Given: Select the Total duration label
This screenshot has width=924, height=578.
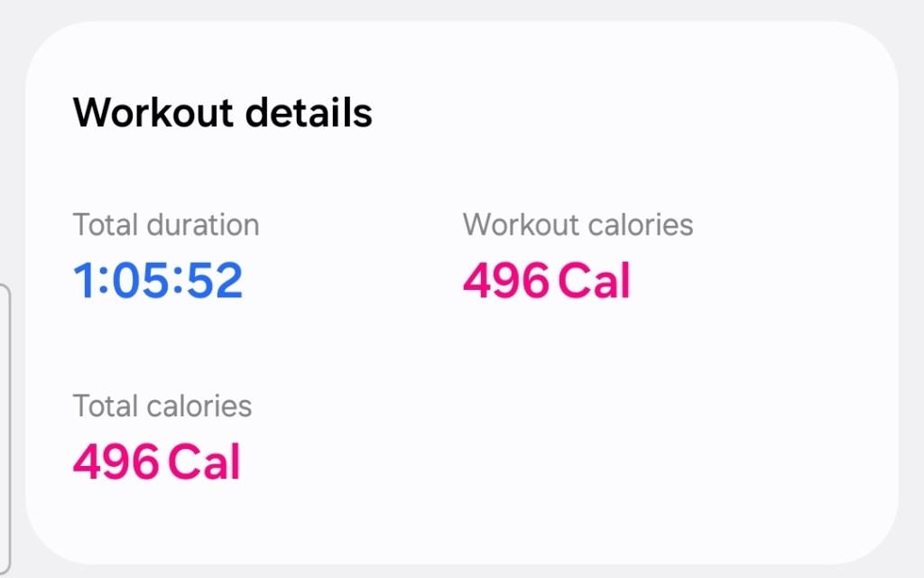Looking at the screenshot, I should click(165, 225).
